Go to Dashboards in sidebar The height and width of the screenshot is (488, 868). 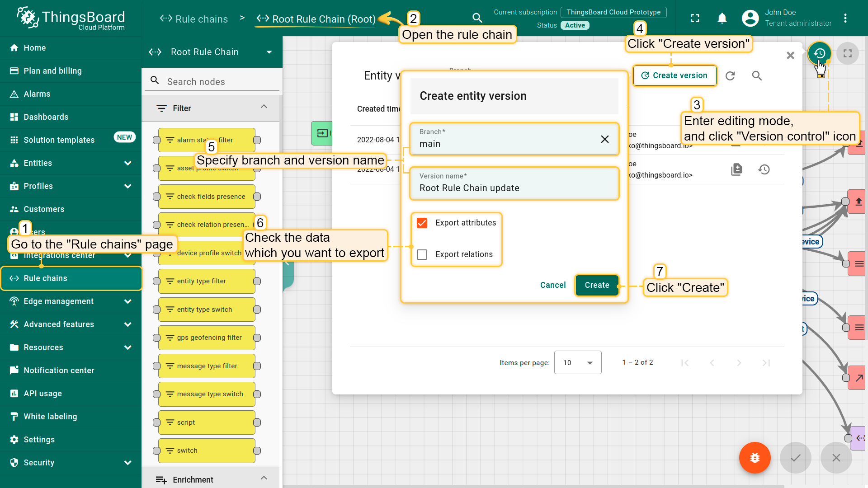point(46,117)
